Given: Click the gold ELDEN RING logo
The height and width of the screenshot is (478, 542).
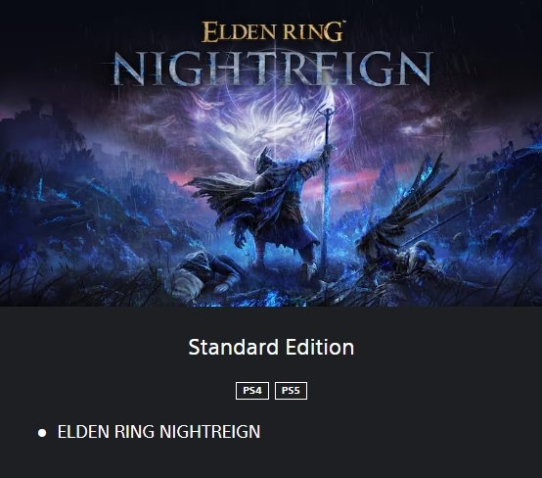Looking at the screenshot, I should pyautogui.click(x=272, y=32).
